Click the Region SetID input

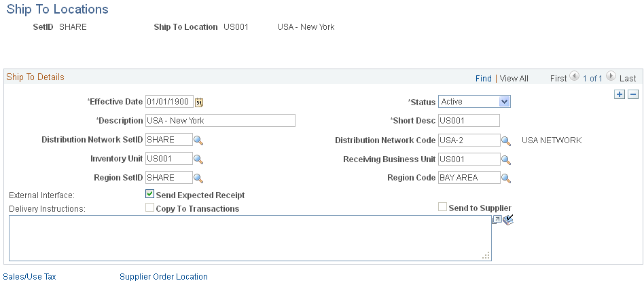(168, 177)
